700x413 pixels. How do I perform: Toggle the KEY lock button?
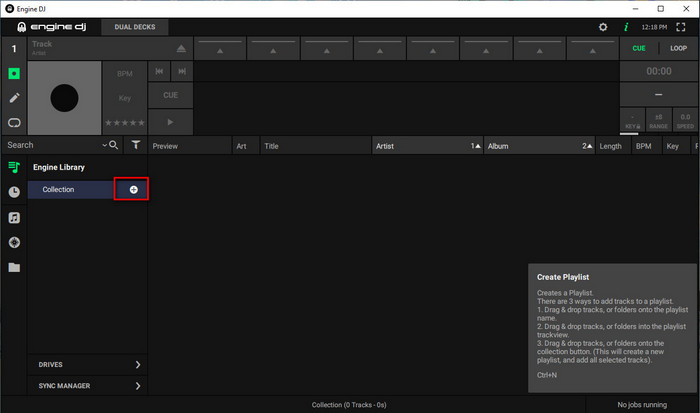632,121
